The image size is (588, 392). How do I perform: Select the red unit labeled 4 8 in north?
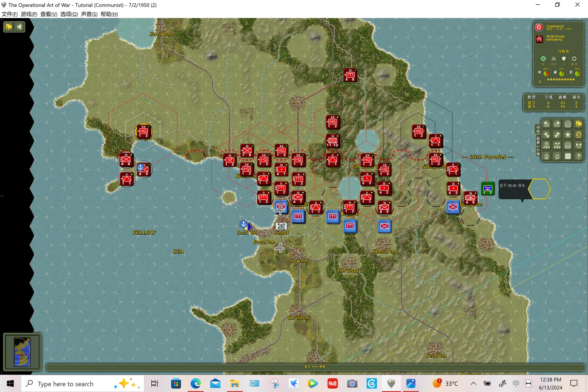350,75
